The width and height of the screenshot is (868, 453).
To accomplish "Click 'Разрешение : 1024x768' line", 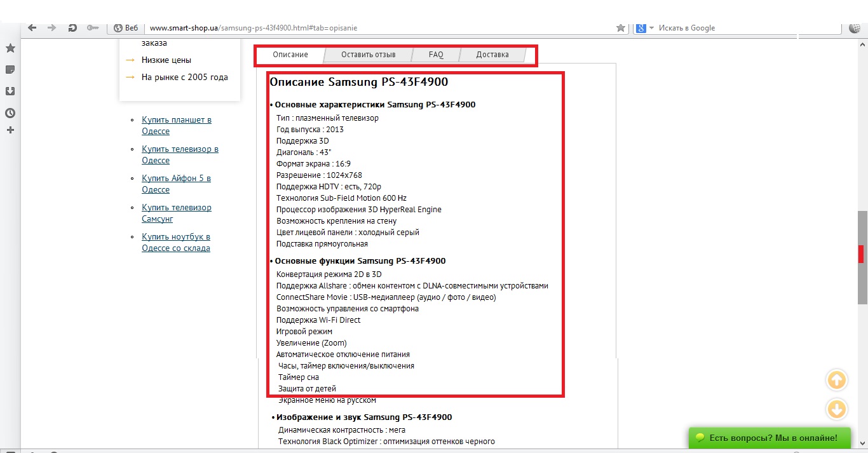I will tap(319, 175).
